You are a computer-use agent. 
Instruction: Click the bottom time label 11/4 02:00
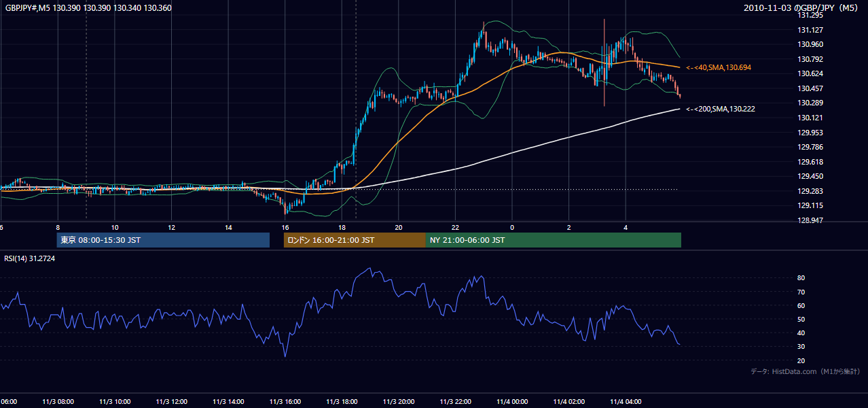(x=569, y=401)
